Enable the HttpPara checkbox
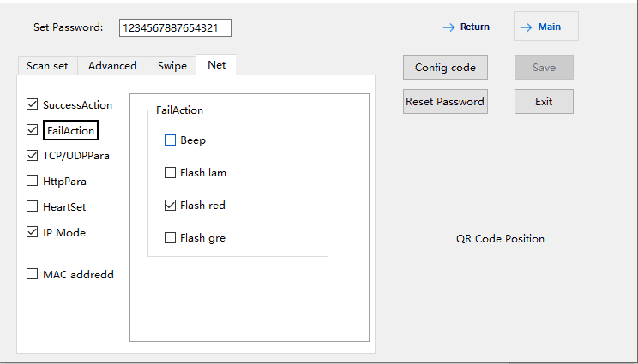This screenshot has width=638, height=364. pyautogui.click(x=33, y=181)
